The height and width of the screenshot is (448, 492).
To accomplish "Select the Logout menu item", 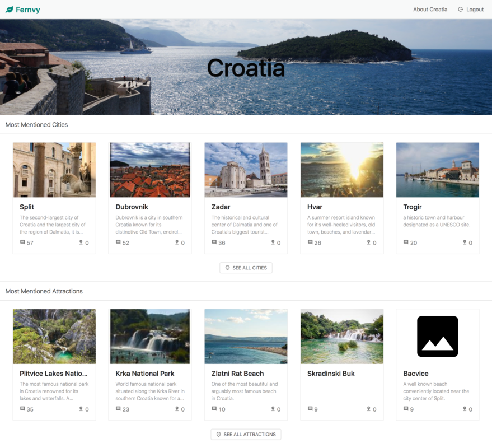I will [474, 10].
